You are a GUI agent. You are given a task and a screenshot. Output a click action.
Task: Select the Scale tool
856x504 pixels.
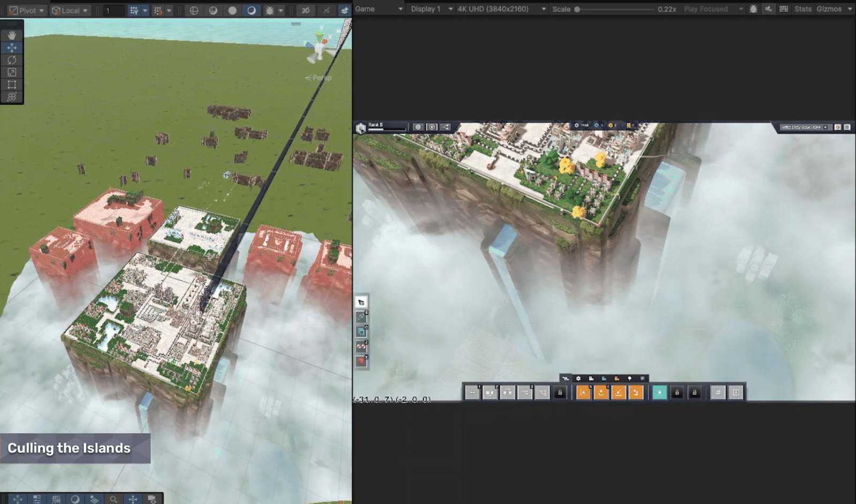pyautogui.click(x=12, y=72)
